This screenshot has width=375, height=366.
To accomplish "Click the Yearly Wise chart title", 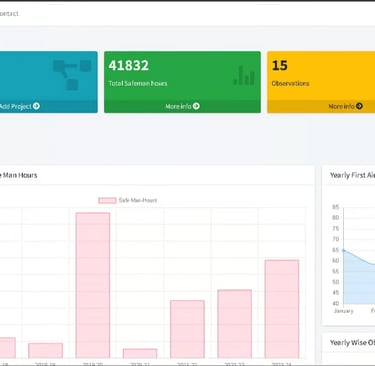I will [352, 342].
